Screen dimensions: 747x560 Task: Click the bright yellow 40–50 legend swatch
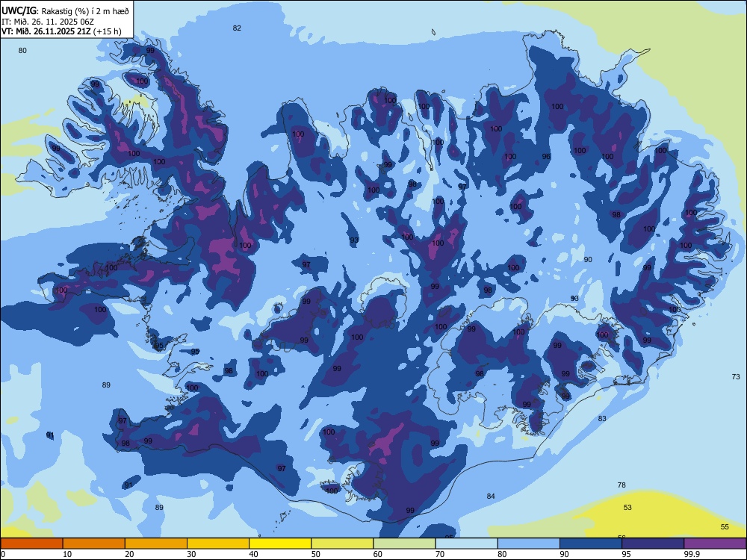pyautogui.click(x=280, y=544)
